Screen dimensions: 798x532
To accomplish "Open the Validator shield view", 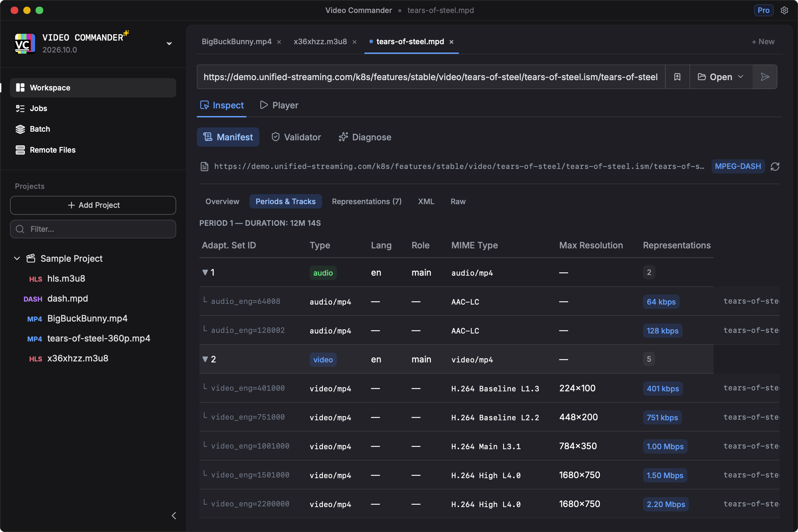I will [296, 137].
